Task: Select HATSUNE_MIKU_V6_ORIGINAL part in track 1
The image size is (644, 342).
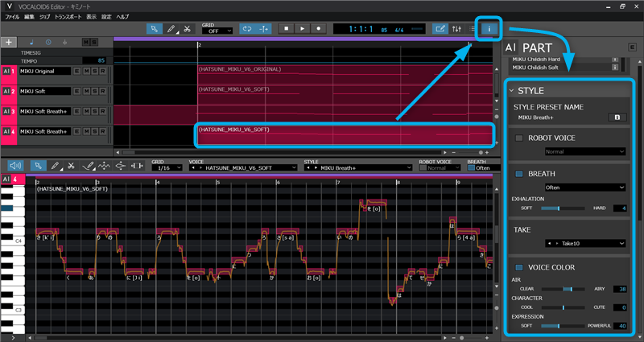Action: point(345,74)
